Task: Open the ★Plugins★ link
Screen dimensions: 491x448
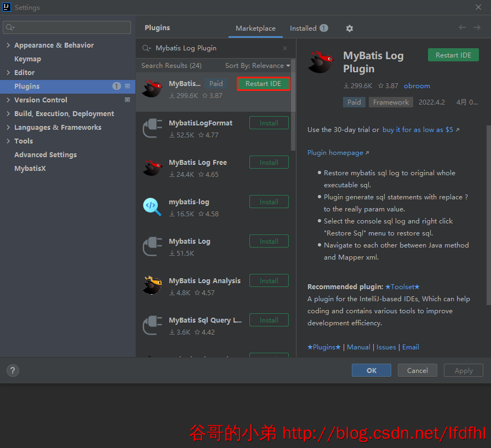Action: tap(324, 347)
